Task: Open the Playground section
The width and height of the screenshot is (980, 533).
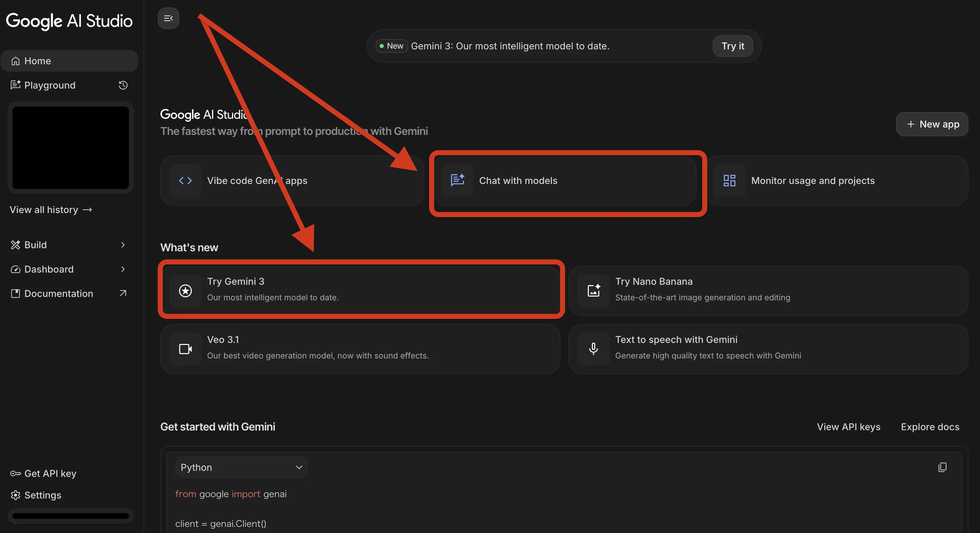Action: click(x=49, y=85)
